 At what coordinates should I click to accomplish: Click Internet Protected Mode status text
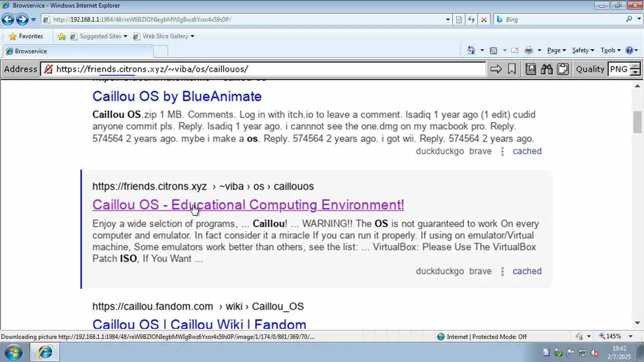pos(487,337)
